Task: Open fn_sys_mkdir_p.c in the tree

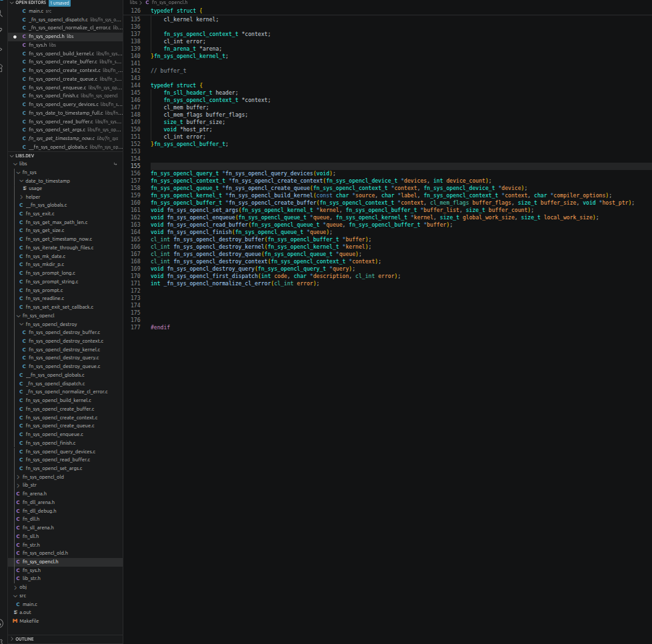Action: click(45, 265)
